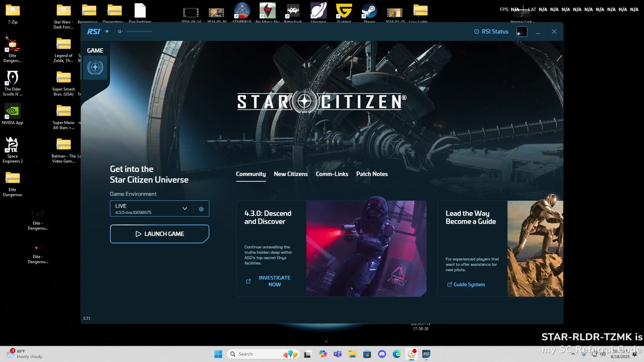The width and height of the screenshot is (644, 362).
Task: Open the Elite Dangerous shortcut with red icon
Action: [13, 49]
